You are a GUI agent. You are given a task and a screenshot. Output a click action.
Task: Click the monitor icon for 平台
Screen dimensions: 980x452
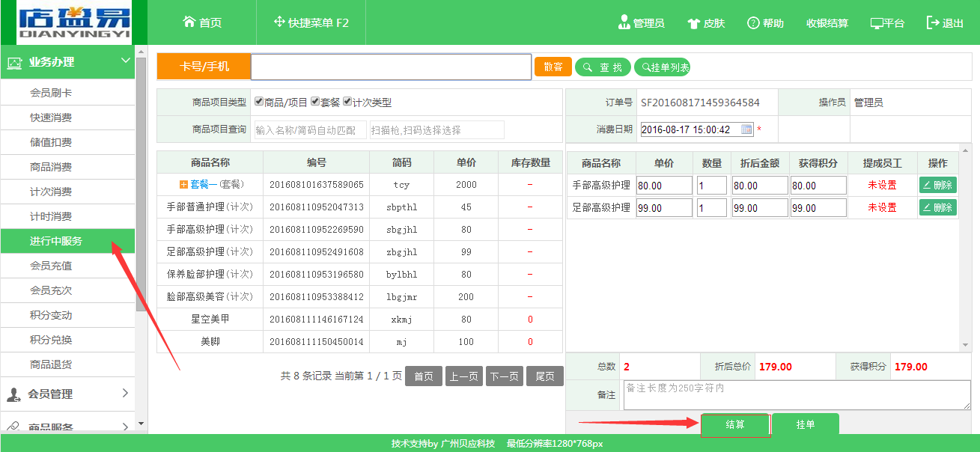877,23
